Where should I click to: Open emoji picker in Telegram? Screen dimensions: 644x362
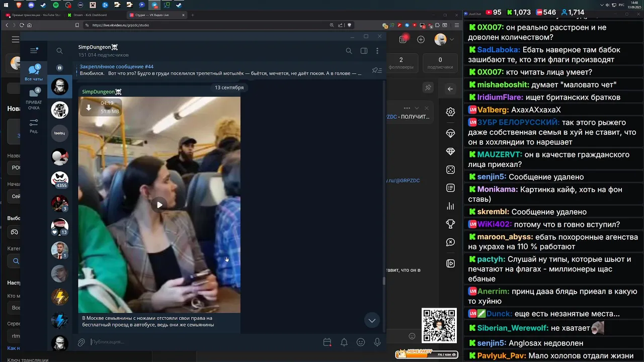tap(361, 342)
